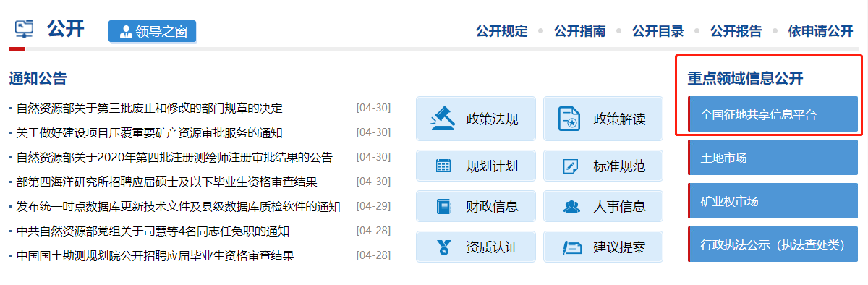Click date [04-29] next to database notice
The height and width of the screenshot is (285, 868).
(373, 206)
